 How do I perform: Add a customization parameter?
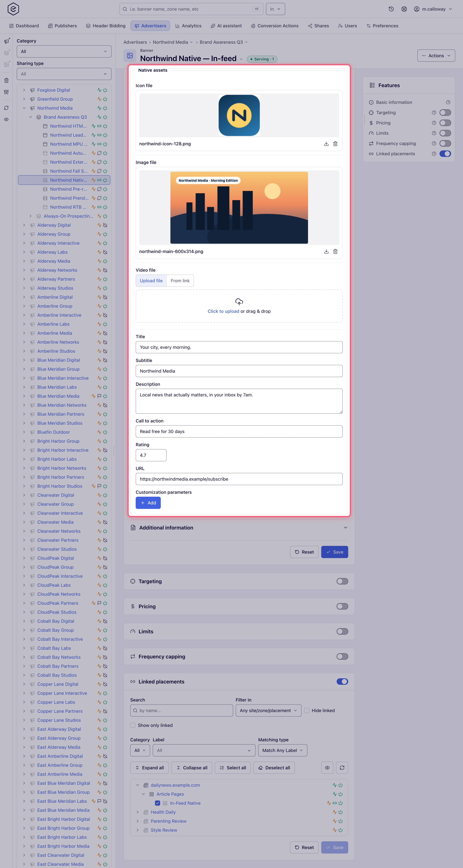click(x=148, y=503)
